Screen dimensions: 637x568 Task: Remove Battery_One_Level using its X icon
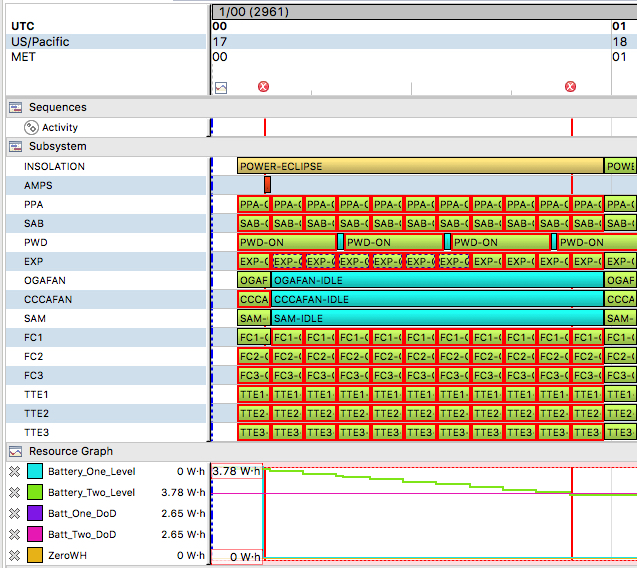pyautogui.click(x=13, y=471)
